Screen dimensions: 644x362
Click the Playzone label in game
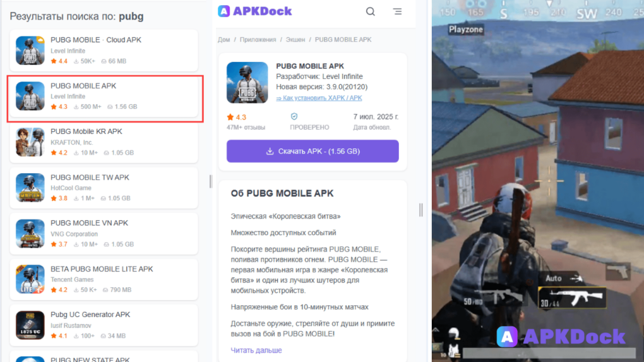(466, 29)
